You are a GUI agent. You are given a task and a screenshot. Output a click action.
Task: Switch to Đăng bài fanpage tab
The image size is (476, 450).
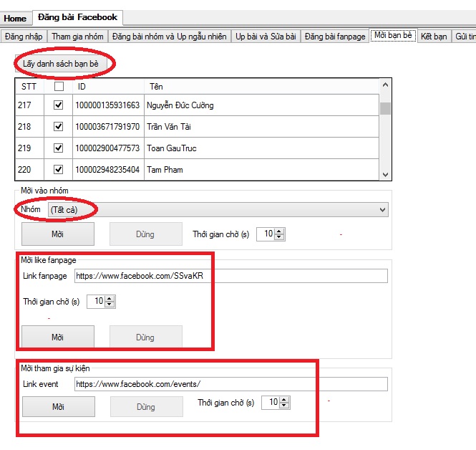coord(335,37)
